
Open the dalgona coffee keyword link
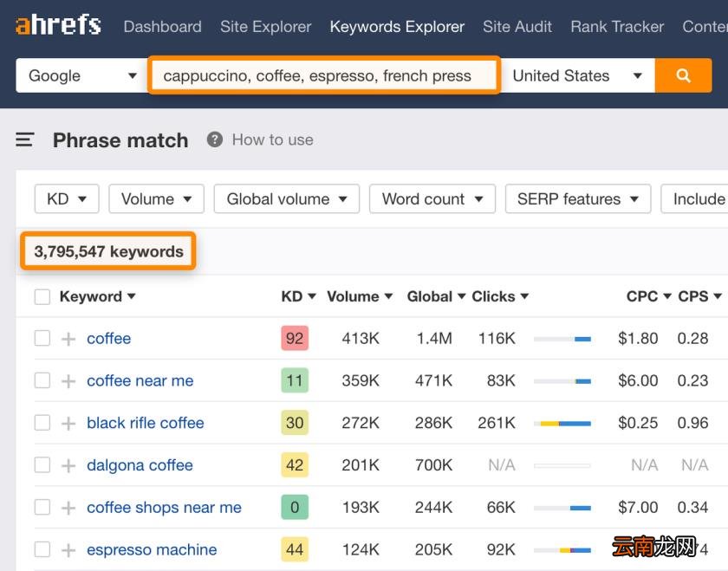140,465
